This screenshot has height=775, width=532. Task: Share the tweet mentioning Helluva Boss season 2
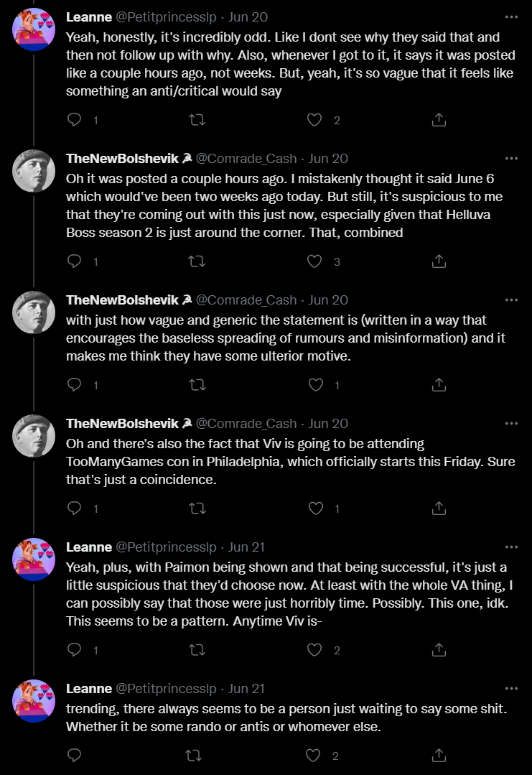coord(439,261)
